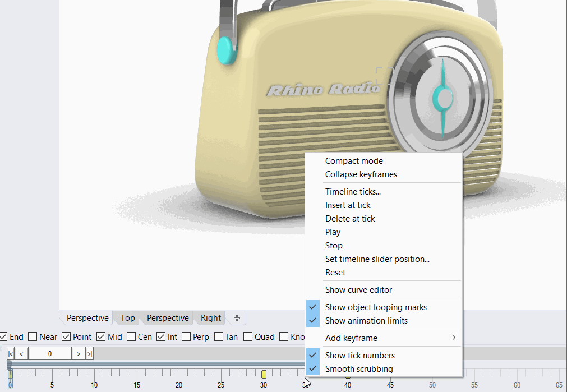567x392 pixels.
Task: Select the keyframe marker at tick 0
Action: (10, 374)
